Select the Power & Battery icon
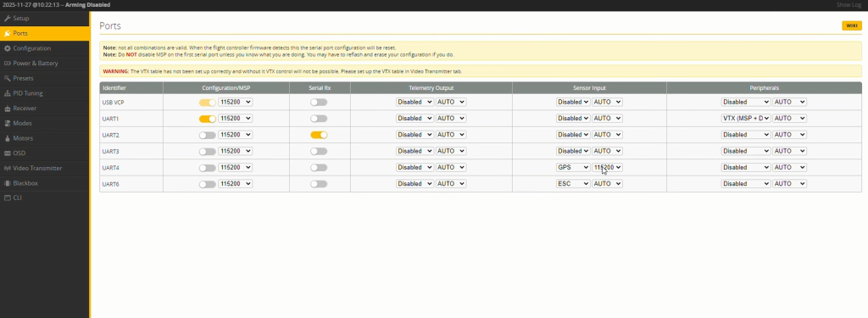The width and height of the screenshot is (868, 318). click(7, 63)
